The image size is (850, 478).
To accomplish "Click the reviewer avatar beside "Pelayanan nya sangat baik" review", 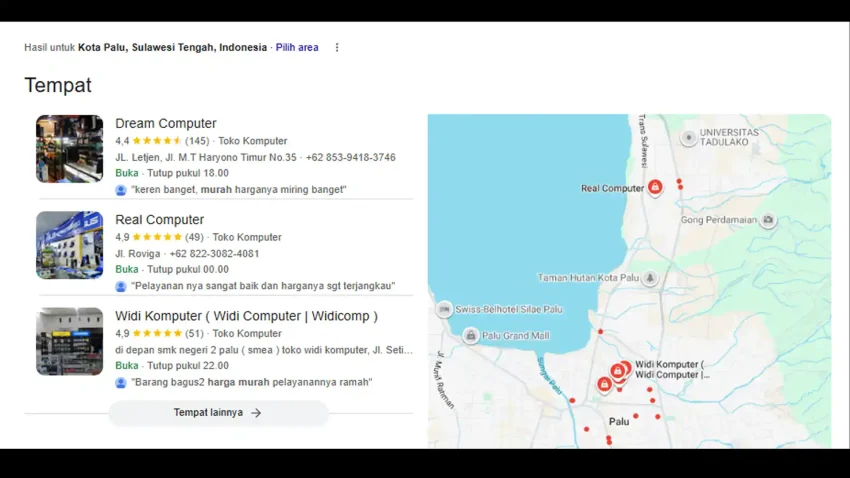I will [121, 287].
